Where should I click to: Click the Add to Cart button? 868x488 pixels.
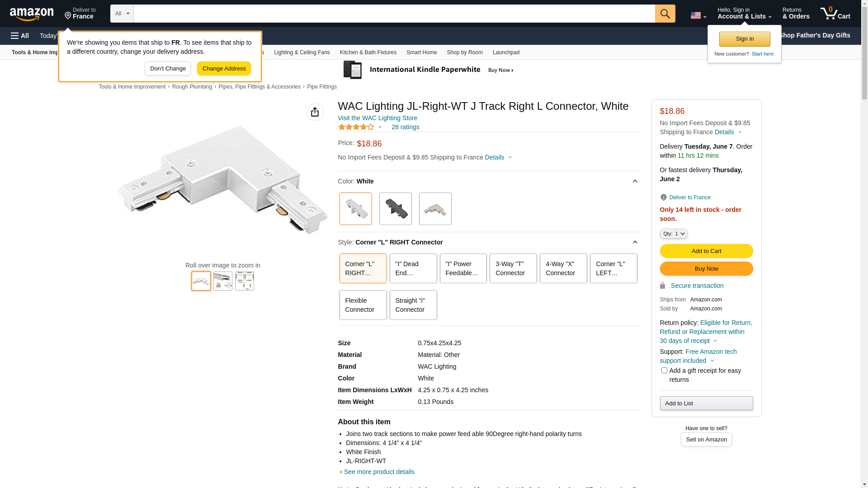coord(706,251)
